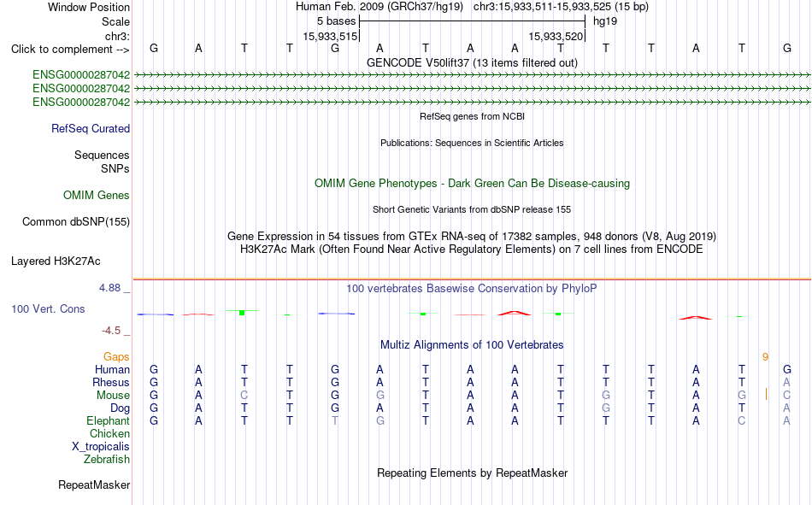This screenshot has height=505, width=812.
Task: Click 'Publications: Sequences in Scientific Articles' title
Action: pyautogui.click(x=472, y=143)
